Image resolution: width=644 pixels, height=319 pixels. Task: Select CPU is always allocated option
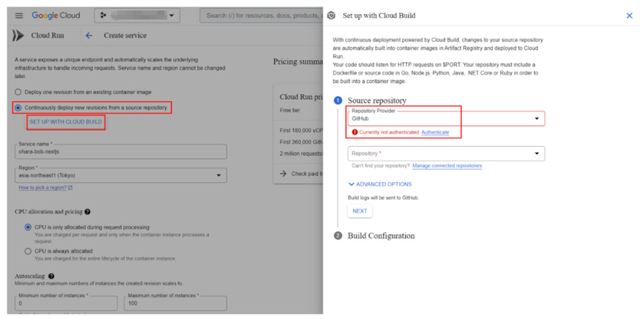pyautogui.click(x=28, y=251)
